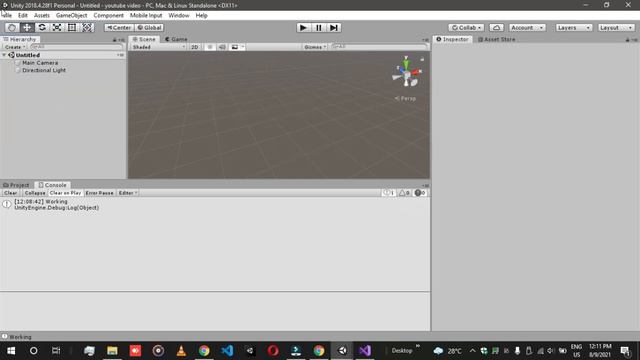
Task: Open the Layers dropdown
Action: [573, 27]
